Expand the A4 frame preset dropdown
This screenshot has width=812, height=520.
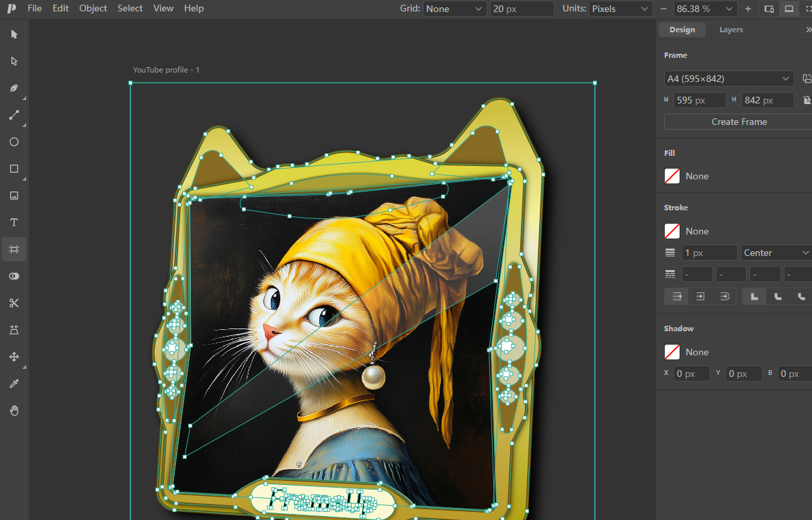point(729,79)
